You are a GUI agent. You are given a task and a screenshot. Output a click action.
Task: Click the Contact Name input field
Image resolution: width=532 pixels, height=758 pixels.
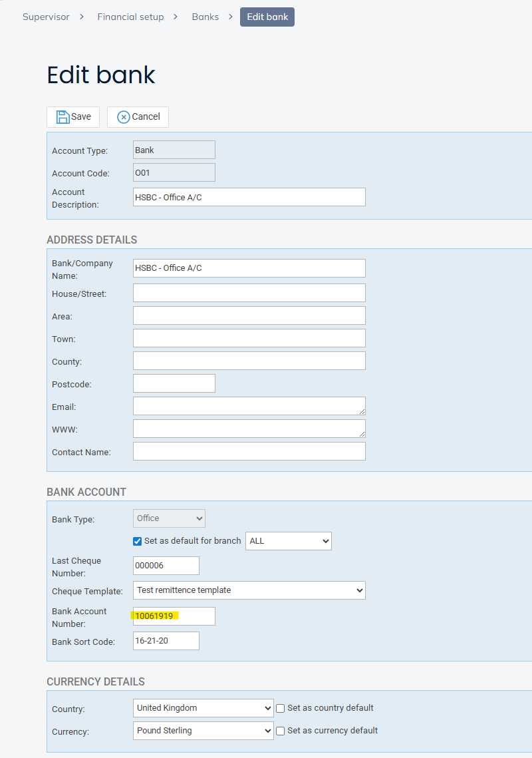(249, 451)
